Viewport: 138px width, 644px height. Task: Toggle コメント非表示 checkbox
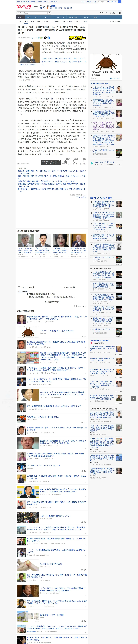75,306
